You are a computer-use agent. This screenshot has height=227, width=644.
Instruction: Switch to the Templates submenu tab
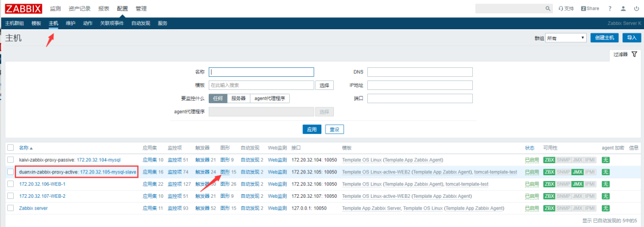(x=36, y=23)
